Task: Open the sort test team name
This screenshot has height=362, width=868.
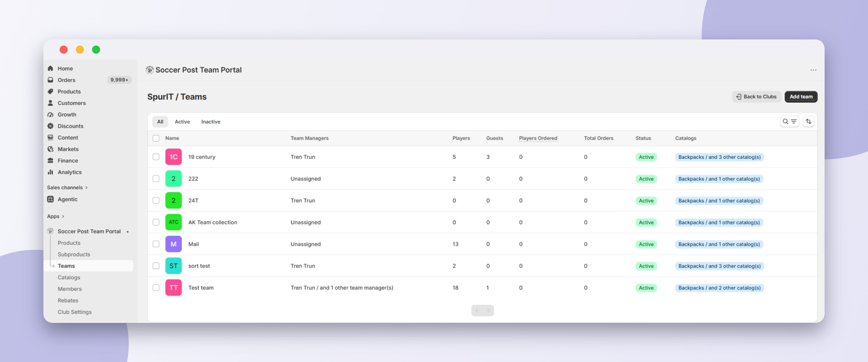Action: tap(199, 266)
